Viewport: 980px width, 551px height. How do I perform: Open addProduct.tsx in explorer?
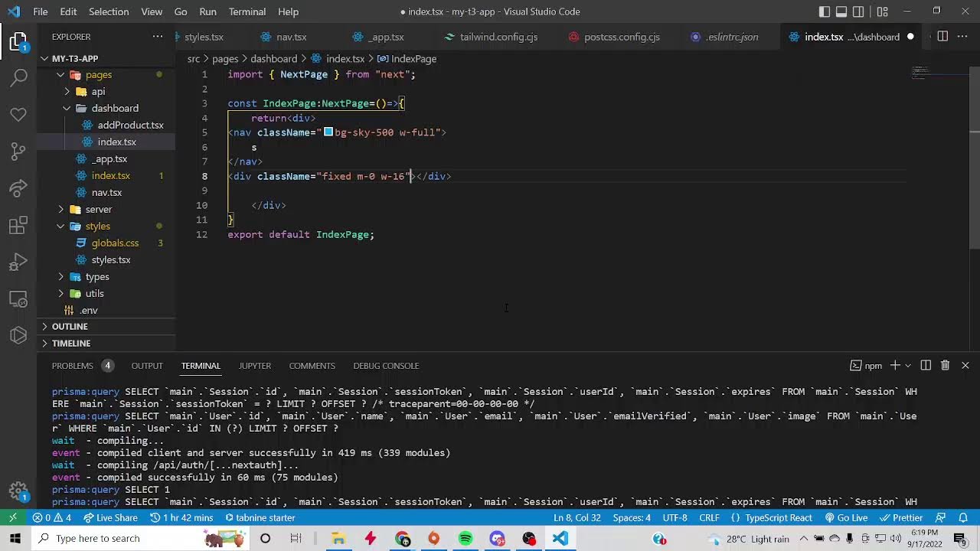point(130,126)
